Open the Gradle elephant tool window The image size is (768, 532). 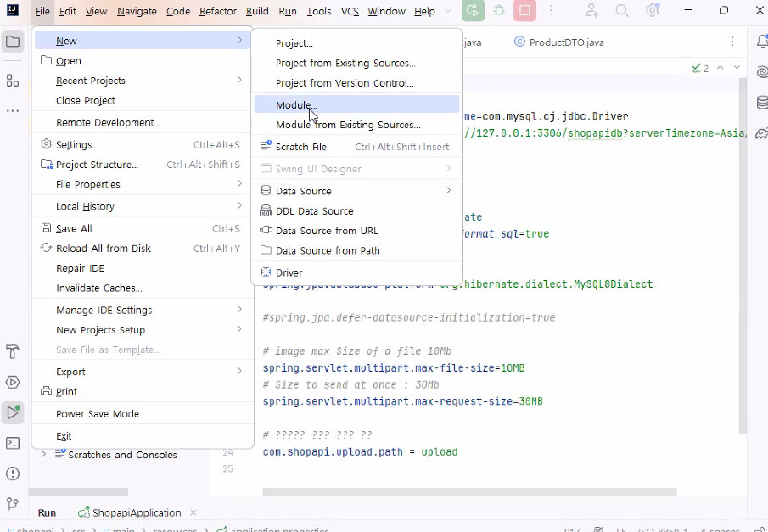761,132
